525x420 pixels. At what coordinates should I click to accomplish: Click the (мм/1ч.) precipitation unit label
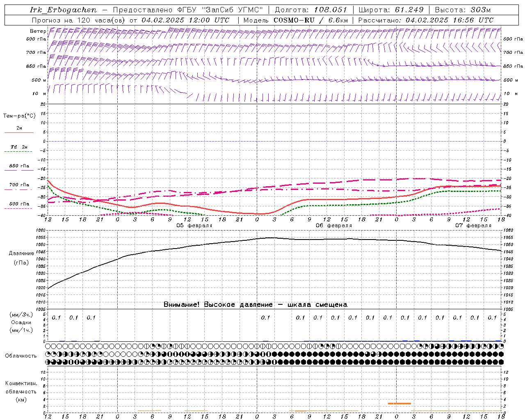click(21, 330)
